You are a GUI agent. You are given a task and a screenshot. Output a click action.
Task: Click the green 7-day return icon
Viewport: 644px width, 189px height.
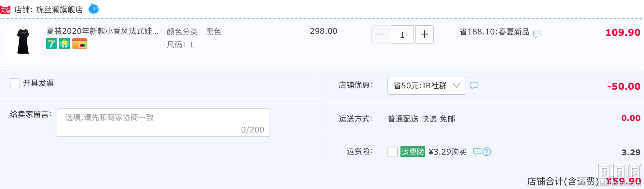click(x=51, y=44)
